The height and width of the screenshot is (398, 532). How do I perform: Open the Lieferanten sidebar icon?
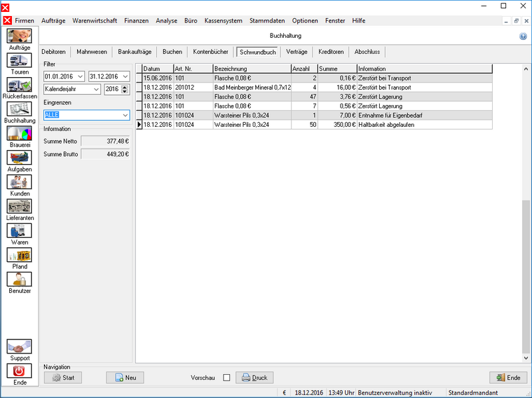pyautogui.click(x=19, y=206)
